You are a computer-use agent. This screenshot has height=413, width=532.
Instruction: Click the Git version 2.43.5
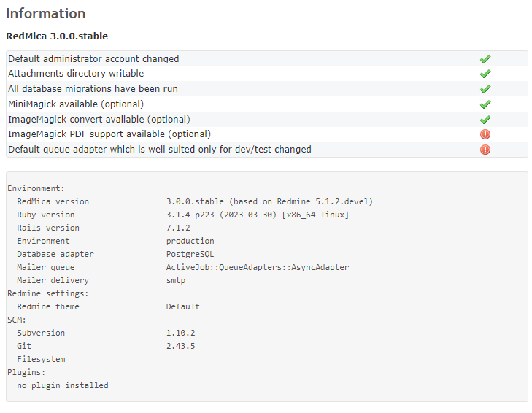180,346
